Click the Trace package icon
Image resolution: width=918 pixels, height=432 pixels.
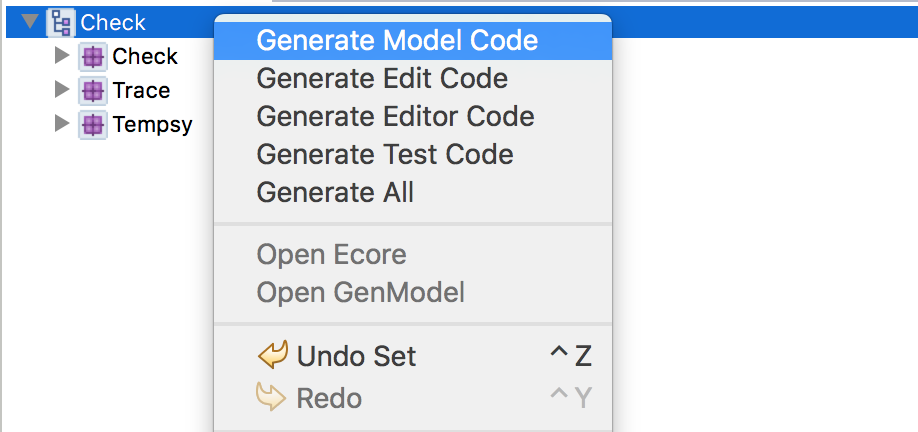(x=92, y=91)
